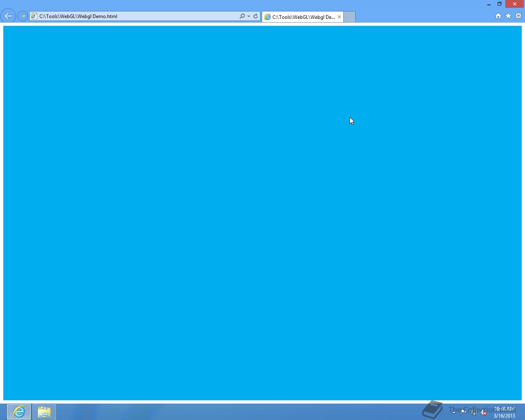Go back using the browser Back arrow

click(x=8, y=16)
